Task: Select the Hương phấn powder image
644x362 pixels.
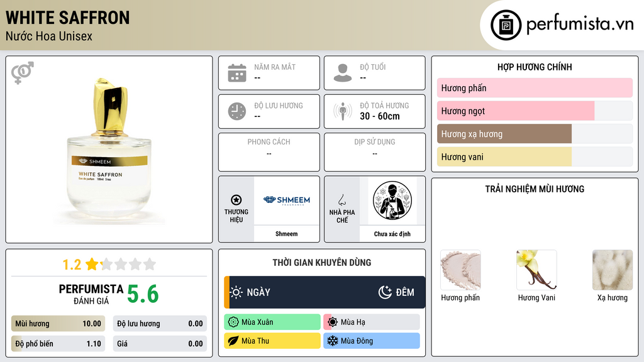Action: [x=460, y=270]
